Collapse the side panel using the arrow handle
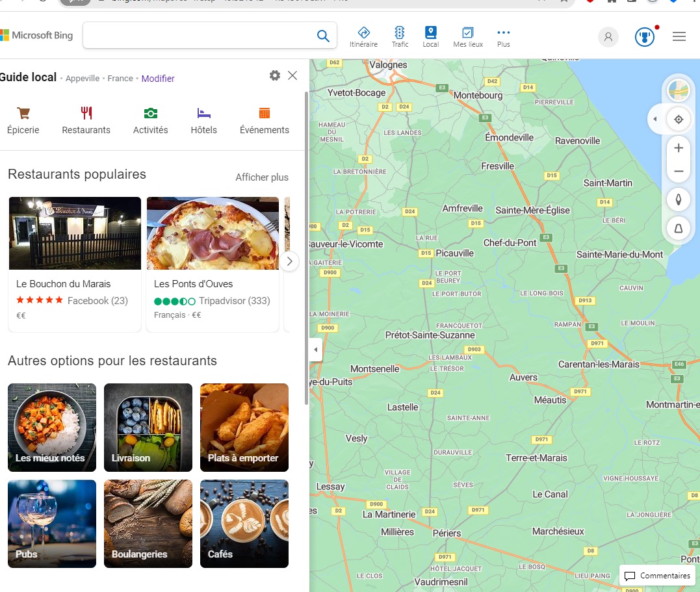Screen dimensions: 700x592 coord(315,350)
